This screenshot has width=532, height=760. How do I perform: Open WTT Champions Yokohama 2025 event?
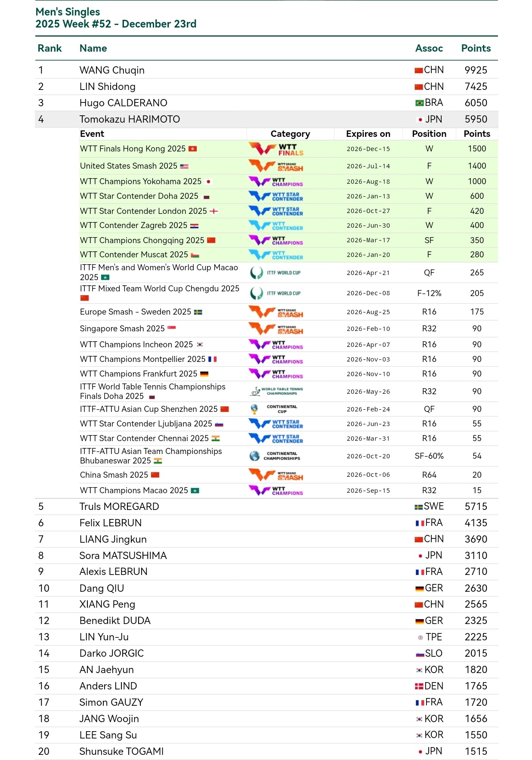coord(141,182)
